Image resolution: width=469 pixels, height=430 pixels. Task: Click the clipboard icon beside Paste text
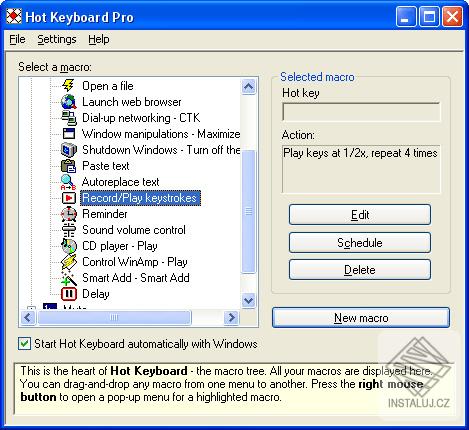(x=69, y=166)
